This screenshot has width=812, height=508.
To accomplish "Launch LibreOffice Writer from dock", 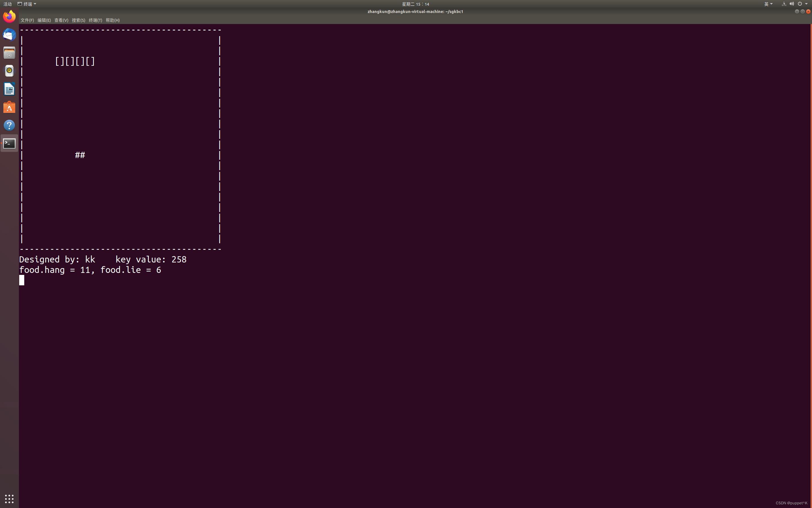I will click(9, 89).
